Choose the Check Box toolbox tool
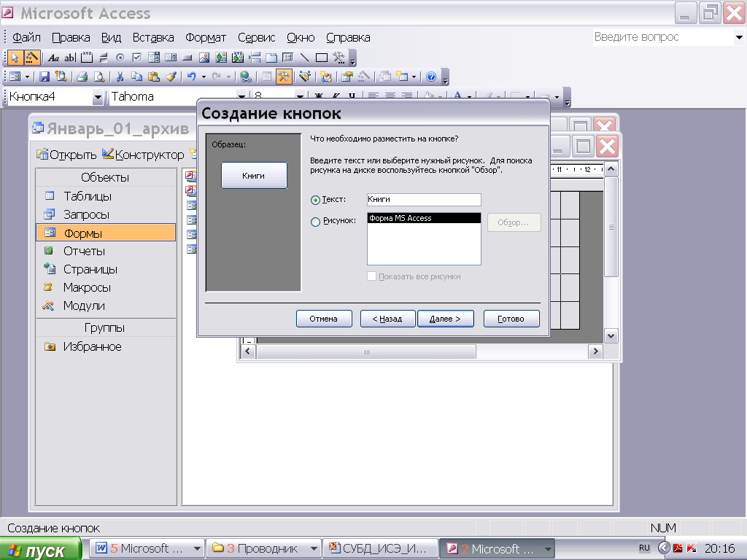 tap(136, 58)
